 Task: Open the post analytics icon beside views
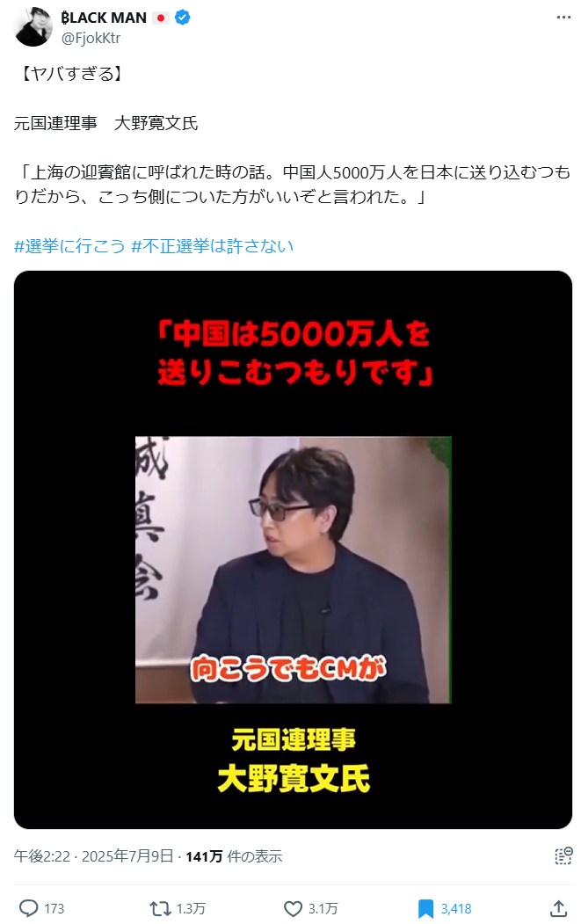[x=563, y=855]
